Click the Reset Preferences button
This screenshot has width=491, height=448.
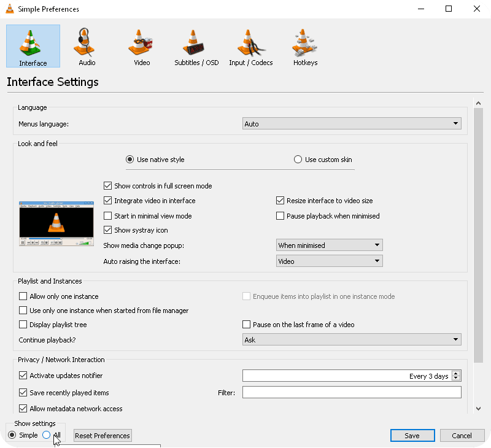tap(102, 436)
